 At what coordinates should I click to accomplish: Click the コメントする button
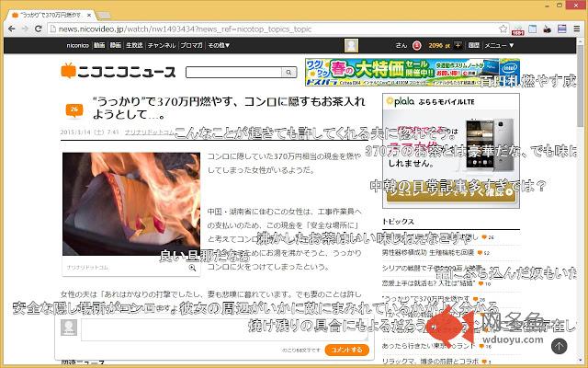[x=347, y=350]
